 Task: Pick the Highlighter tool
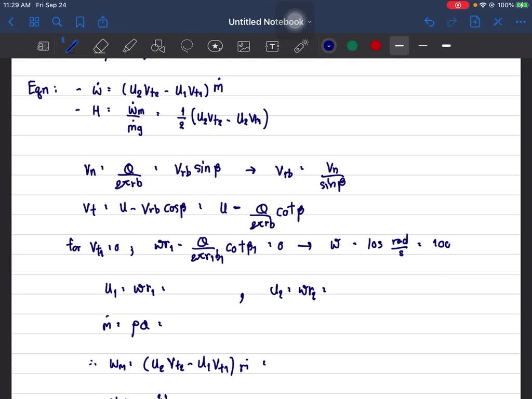click(x=129, y=46)
